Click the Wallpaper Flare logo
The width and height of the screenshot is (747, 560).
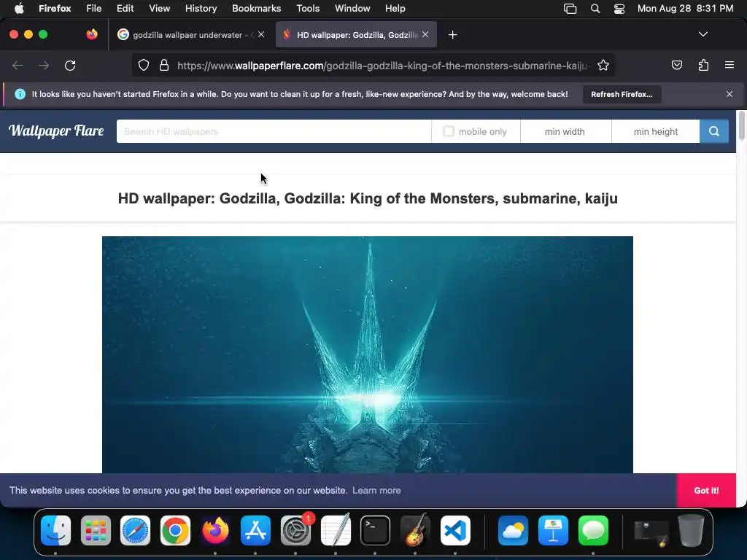(56, 131)
